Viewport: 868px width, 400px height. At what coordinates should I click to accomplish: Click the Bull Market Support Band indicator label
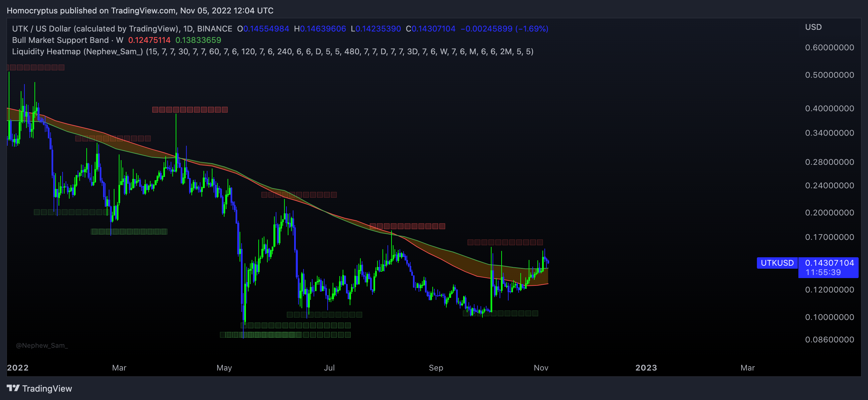pos(68,40)
